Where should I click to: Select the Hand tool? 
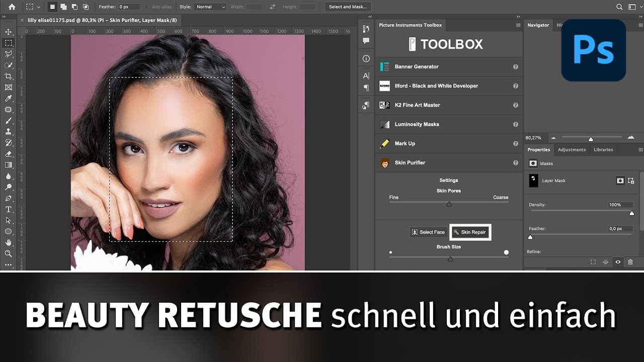click(x=8, y=242)
